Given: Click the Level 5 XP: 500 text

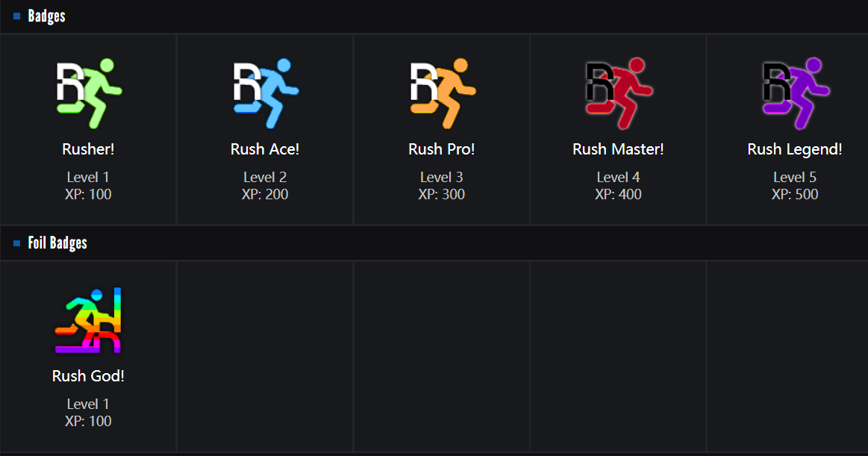Looking at the screenshot, I should coord(795,186).
